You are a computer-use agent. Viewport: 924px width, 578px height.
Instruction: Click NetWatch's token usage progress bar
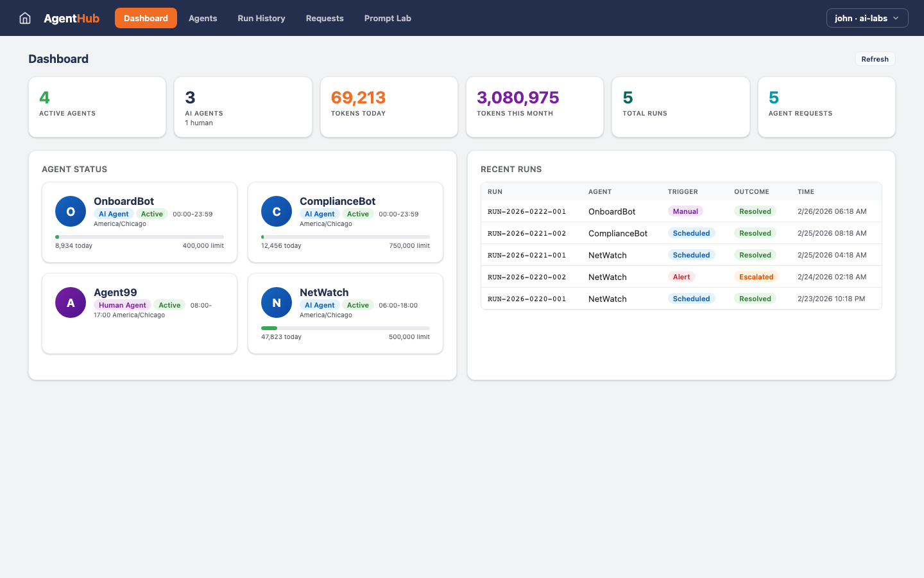point(345,328)
